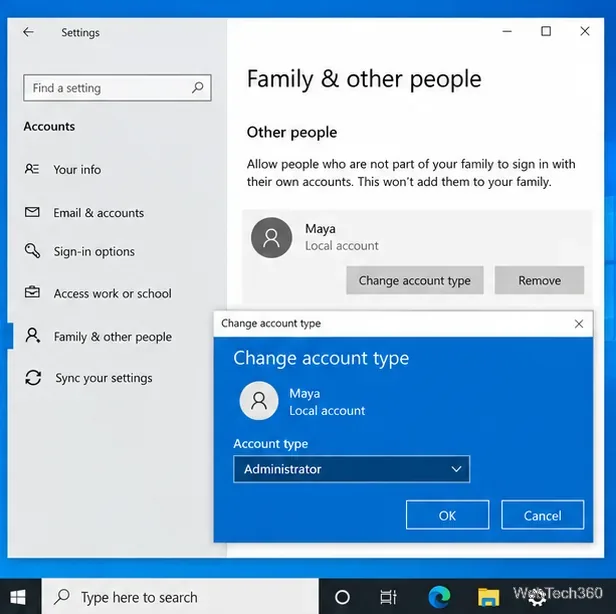Click the Email & accounts envelope icon
The image size is (616, 614).
32,212
